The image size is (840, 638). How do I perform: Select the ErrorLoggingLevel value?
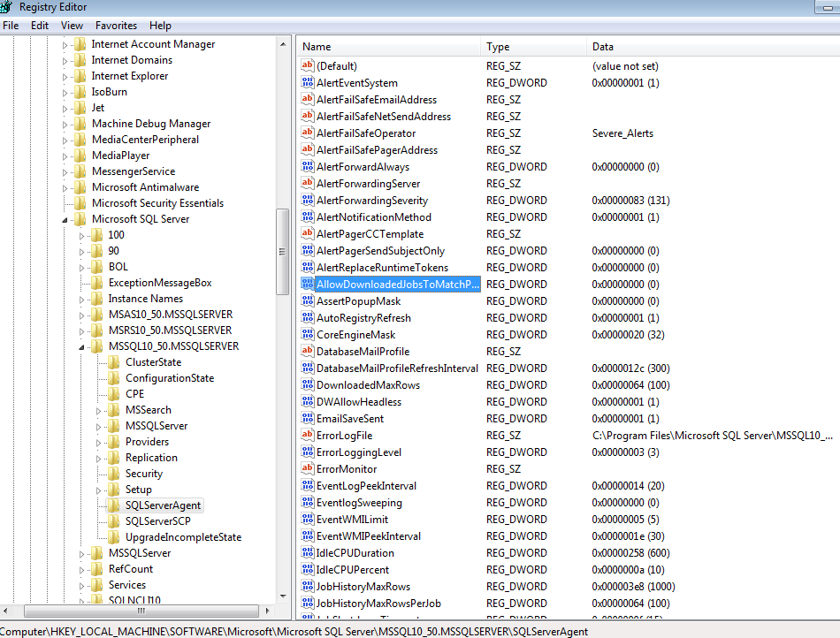coord(358,452)
